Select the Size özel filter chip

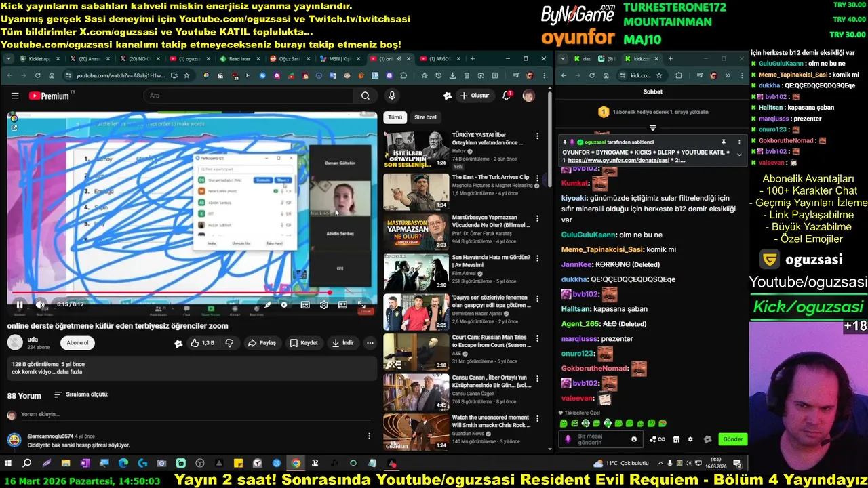tap(425, 117)
